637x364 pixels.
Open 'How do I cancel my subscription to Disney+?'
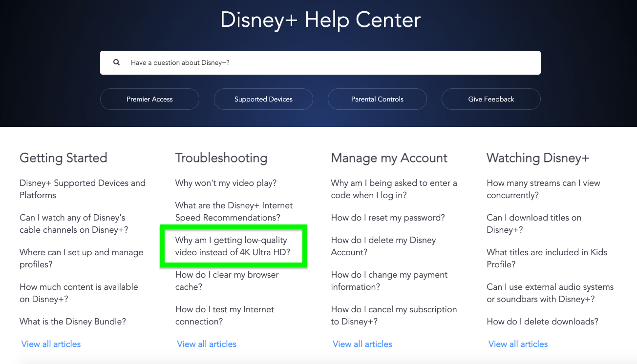(394, 315)
